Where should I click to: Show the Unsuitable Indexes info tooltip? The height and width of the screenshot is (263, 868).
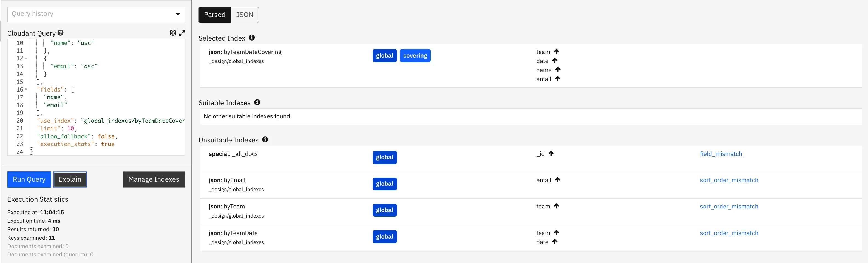pos(265,139)
